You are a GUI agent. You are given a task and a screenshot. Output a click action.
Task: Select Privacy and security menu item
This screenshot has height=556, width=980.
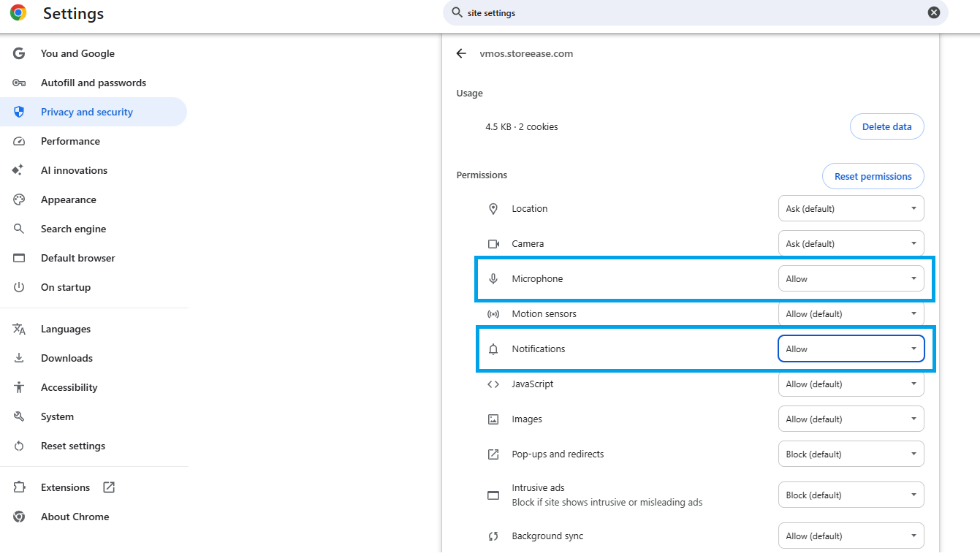[x=94, y=112]
